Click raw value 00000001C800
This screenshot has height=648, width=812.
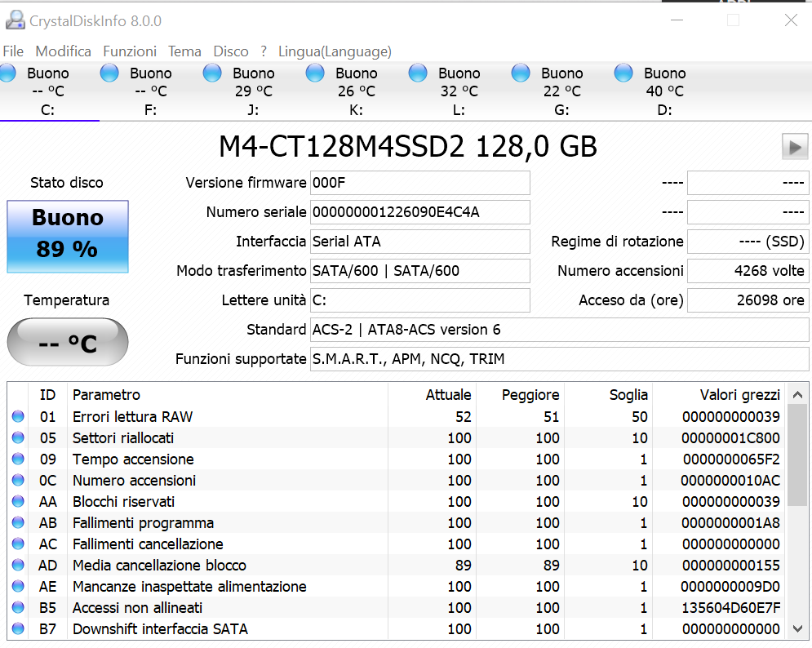pyautogui.click(x=730, y=437)
